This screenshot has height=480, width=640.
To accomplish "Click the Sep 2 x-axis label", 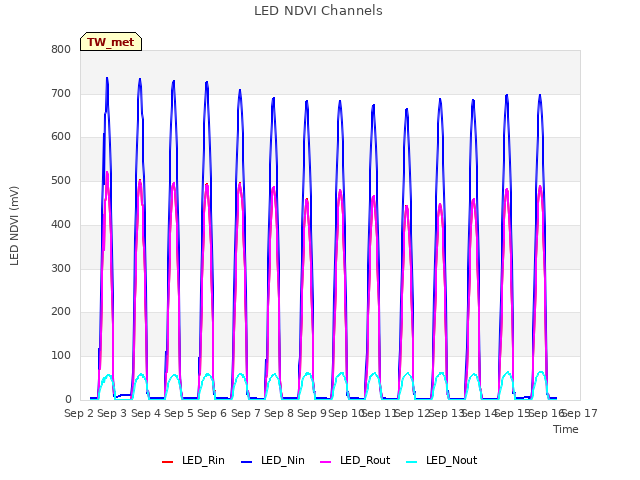I will click(x=79, y=413).
